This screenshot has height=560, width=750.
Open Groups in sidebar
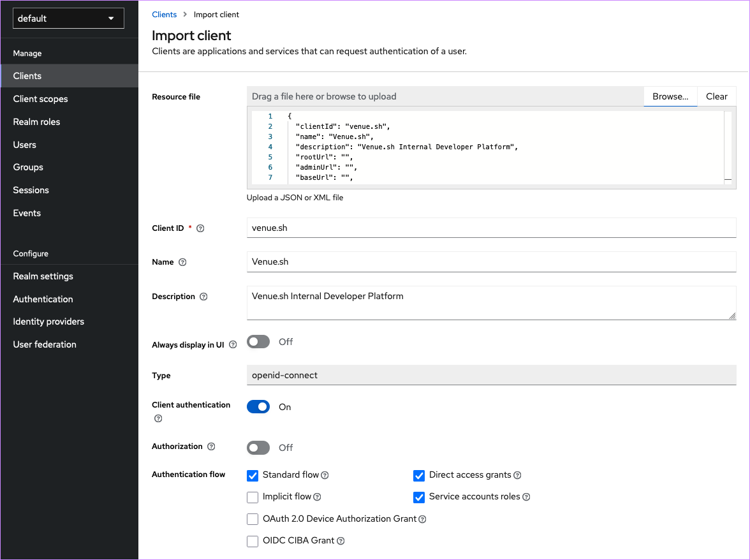pyautogui.click(x=70, y=167)
